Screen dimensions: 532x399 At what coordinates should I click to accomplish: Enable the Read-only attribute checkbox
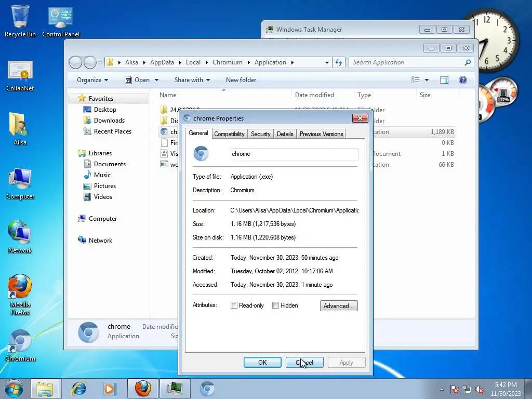[x=234, y=305]
